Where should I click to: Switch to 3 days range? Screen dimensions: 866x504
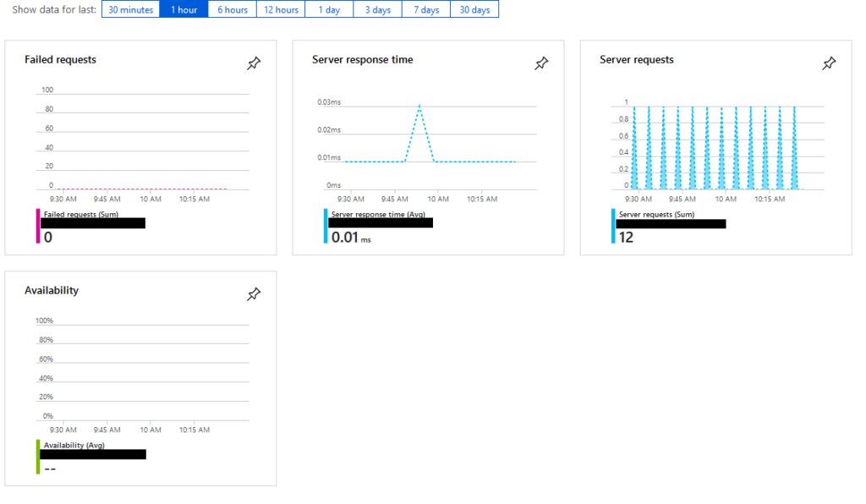[378, 9]
